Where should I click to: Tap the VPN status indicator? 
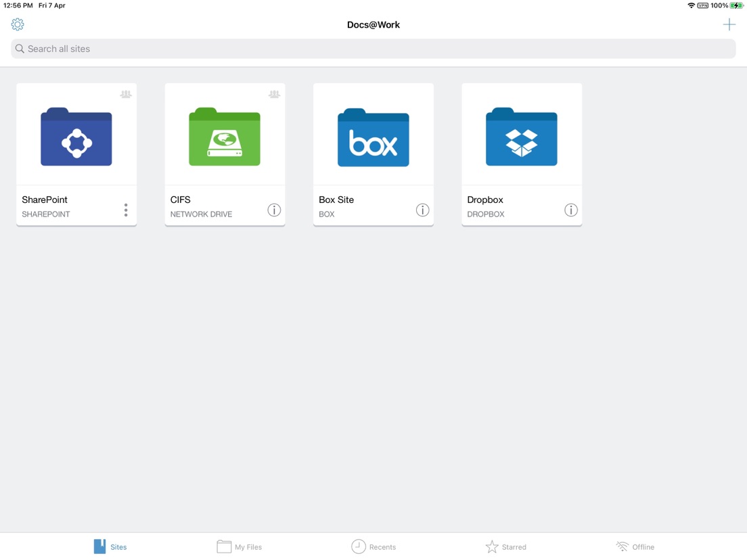pyautogui.click(x=703, y=5)
